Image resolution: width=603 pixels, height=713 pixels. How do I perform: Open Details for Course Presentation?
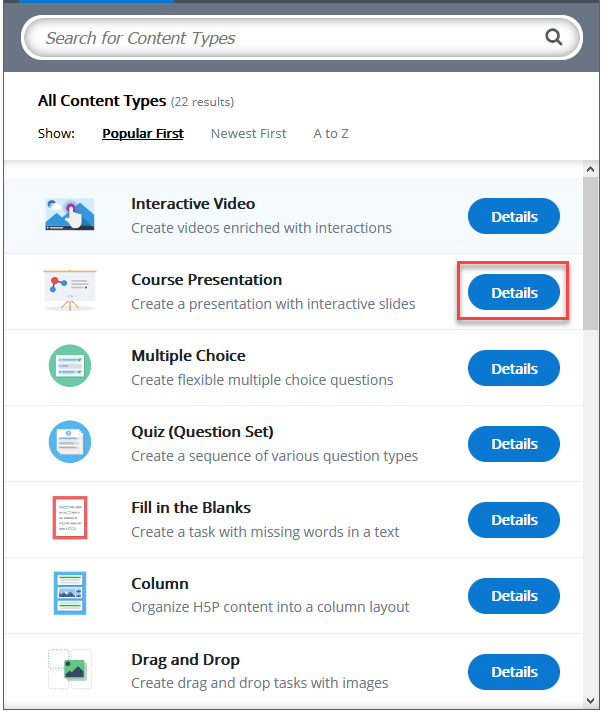pyautogui.click(x=514, y=293)
